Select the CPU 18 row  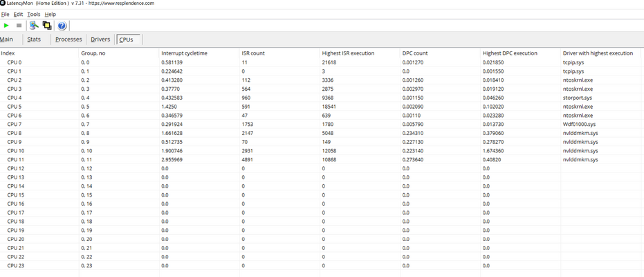320,221
